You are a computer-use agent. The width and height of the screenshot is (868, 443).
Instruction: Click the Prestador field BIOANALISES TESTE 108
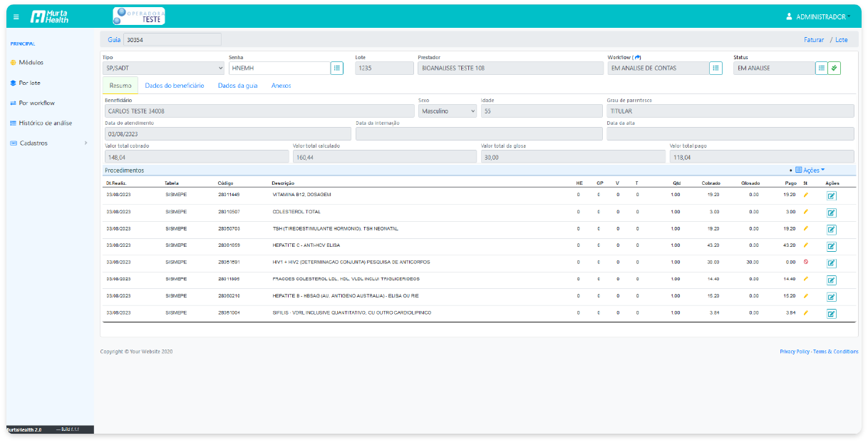[x=509, y=68]
